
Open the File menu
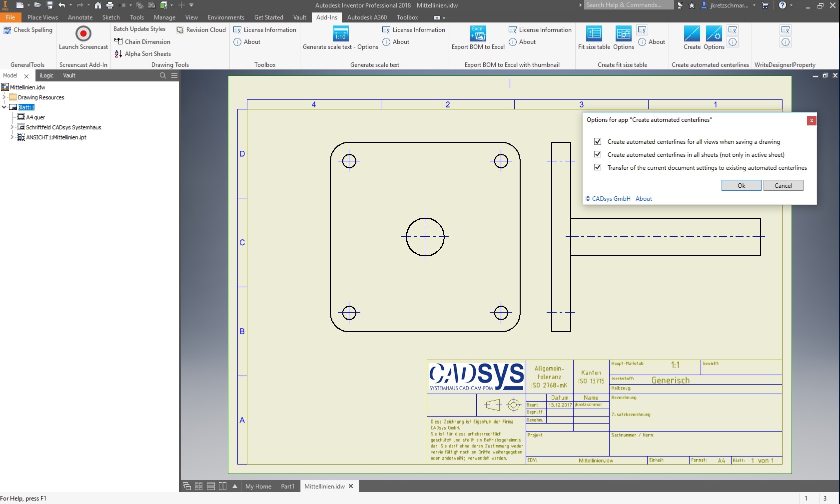(x=10, y=17)
